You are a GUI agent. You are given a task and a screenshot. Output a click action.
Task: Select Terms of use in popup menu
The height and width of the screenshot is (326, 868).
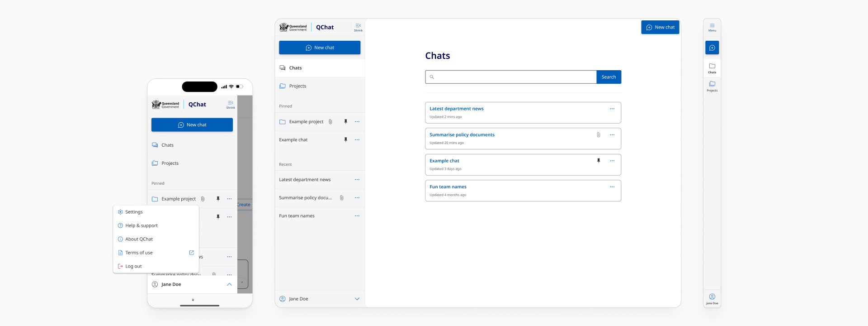tap(156, 253)
